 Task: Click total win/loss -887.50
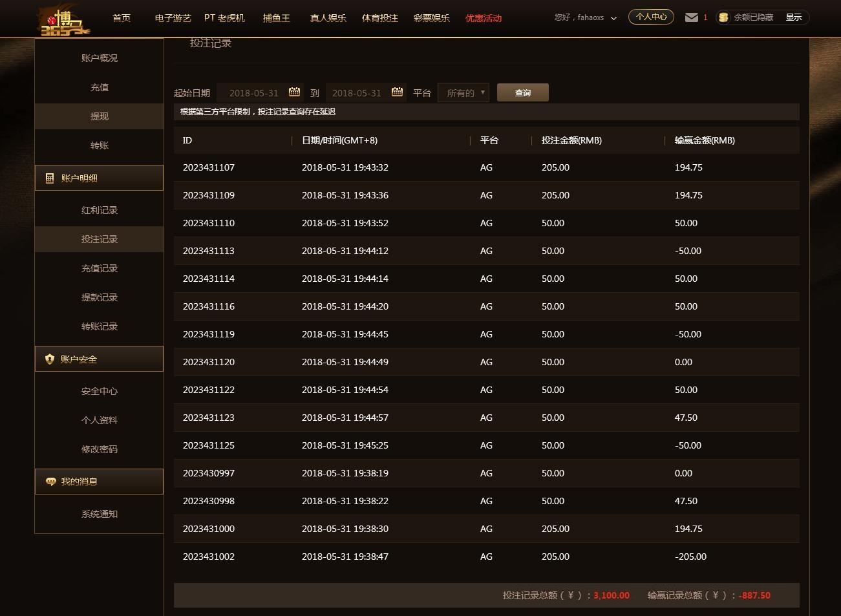point(754,595)
